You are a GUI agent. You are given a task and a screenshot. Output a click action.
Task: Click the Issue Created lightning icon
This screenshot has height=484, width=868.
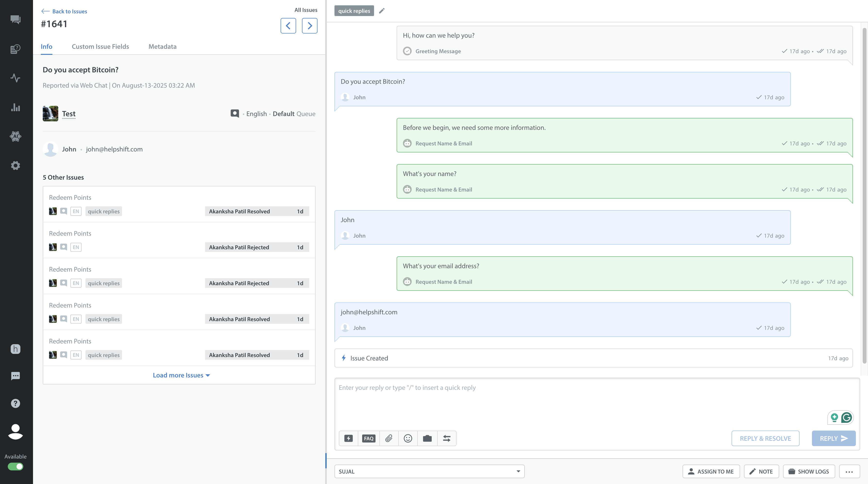click(344, 358)
